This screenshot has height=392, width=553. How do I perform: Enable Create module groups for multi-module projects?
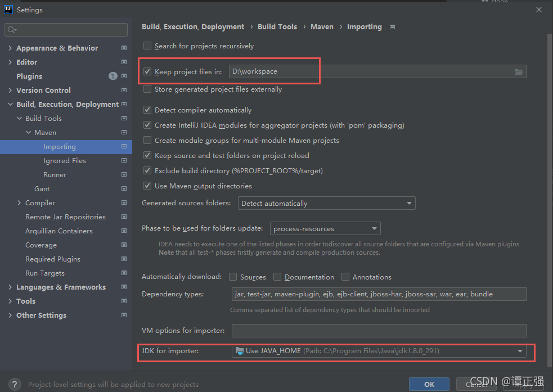coord(147,140)
